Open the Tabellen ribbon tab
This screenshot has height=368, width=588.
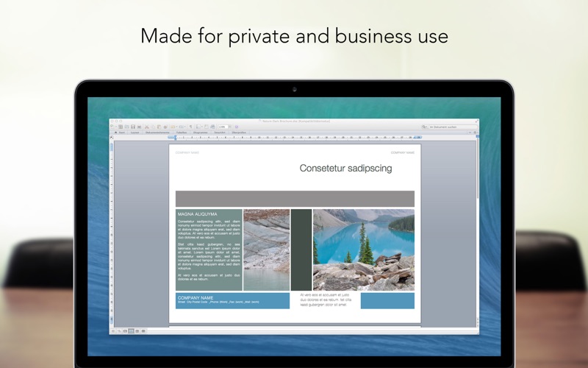pyautogui.click(x=182, y=132)
